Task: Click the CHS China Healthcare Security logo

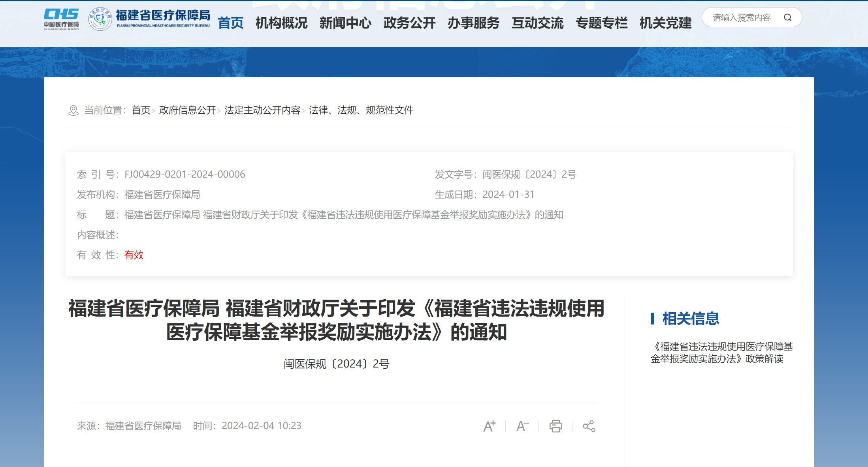Action: point(61,19)
